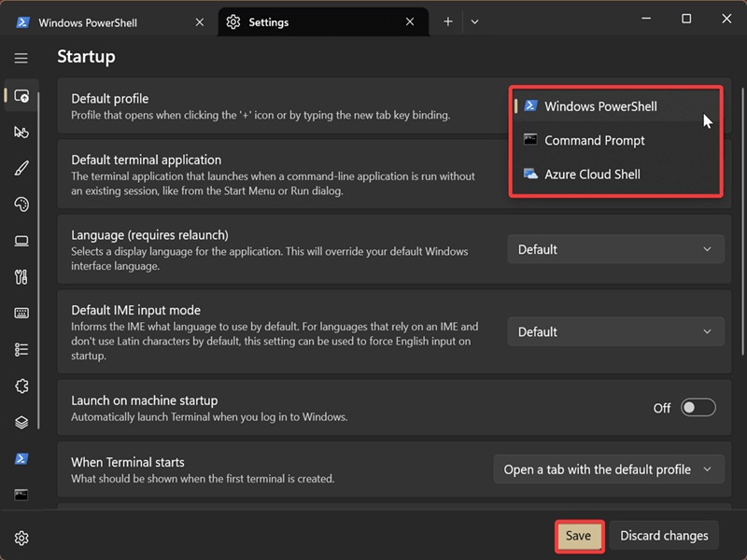The image size is (747, 560).
Task: Close the Windows PowerShell tab
Action: point(200,22)
